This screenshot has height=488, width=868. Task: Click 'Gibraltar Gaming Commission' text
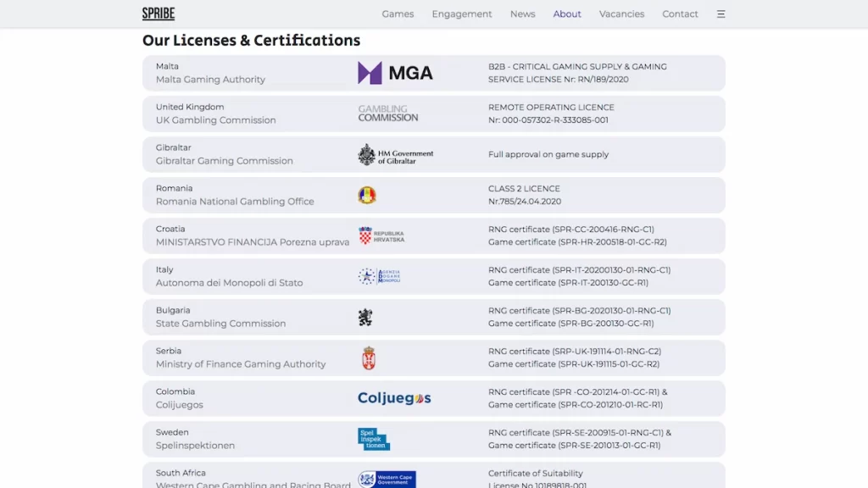(224, 161)
